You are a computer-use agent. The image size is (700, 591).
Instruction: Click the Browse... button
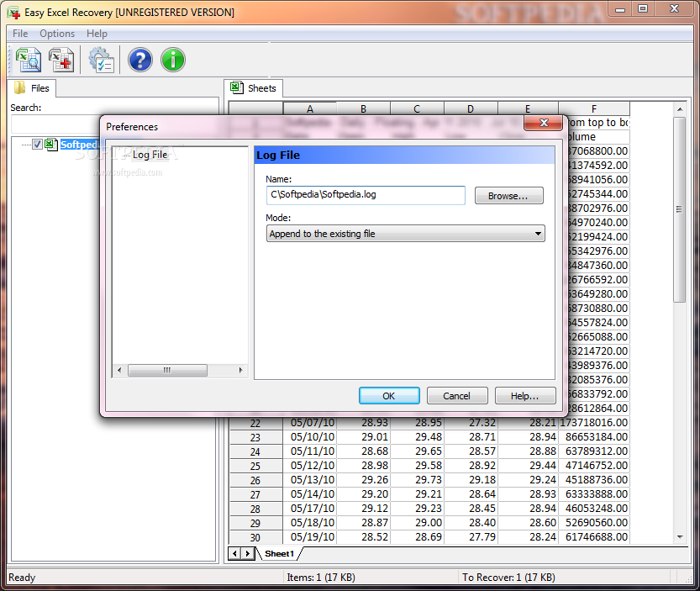pos(509,196)
